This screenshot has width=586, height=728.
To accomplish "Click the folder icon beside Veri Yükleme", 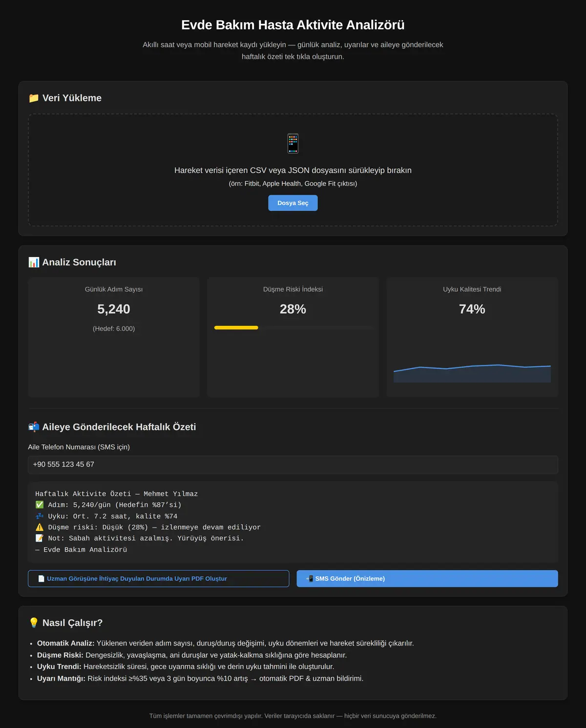I will (34, 98).
